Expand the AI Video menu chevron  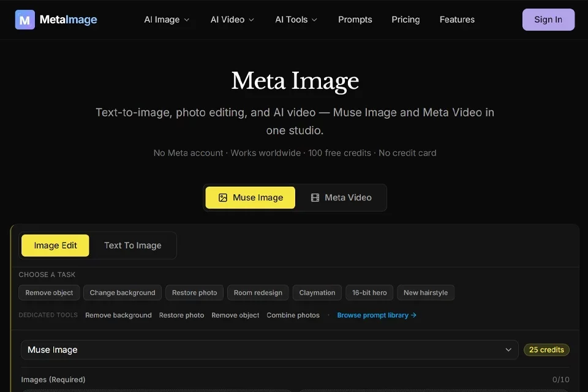tap(252, 20)
